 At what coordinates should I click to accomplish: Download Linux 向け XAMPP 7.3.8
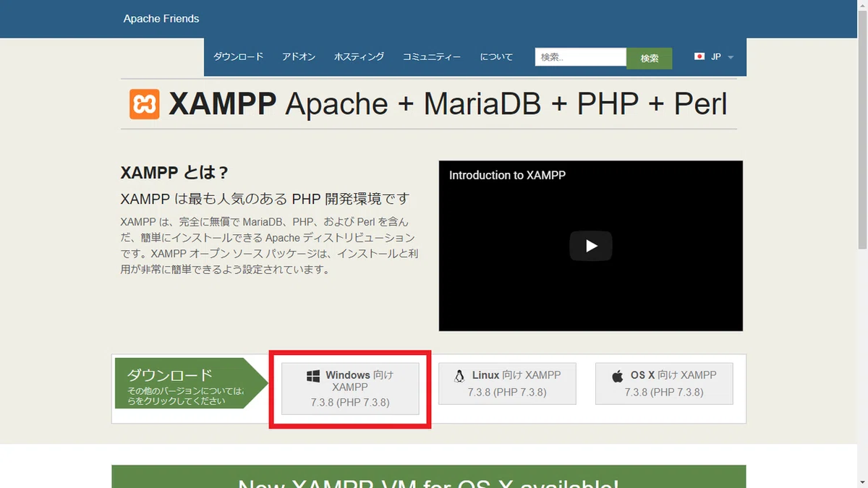[x=507, y=383]
